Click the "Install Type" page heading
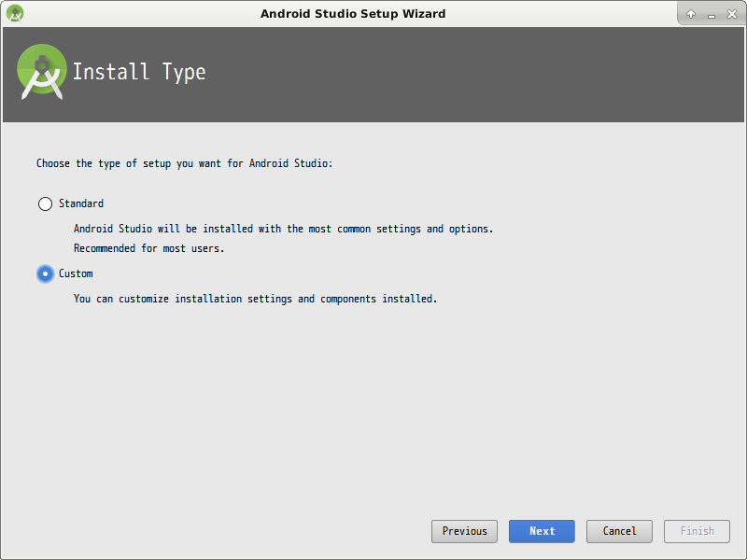 coord(139,73)
